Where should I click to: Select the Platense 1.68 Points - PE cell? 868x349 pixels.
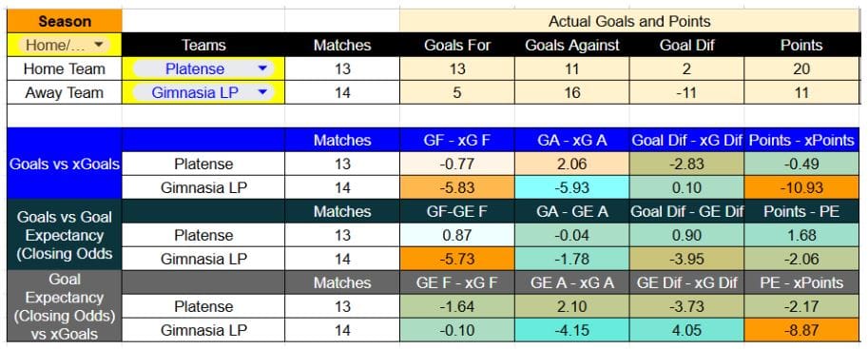[x=801, y=235]
